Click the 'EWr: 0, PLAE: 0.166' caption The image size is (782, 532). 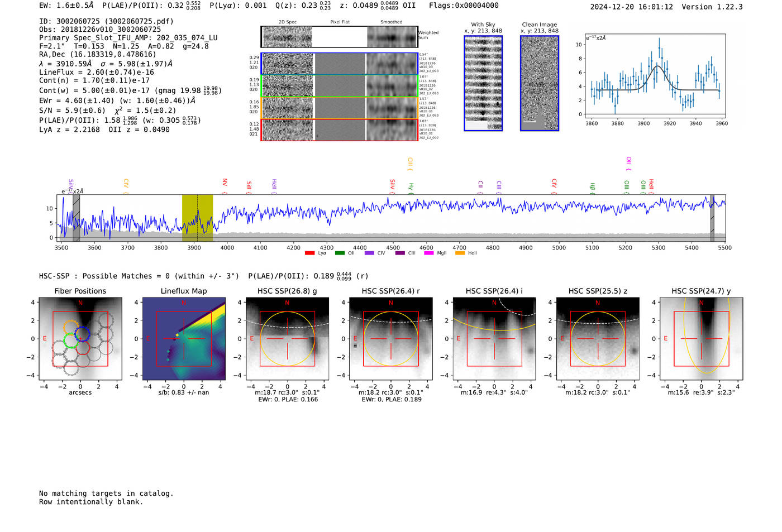point(288,400)
